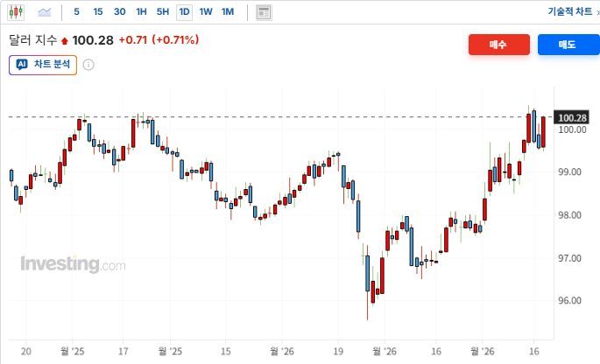This screenshot has height=364, width=600.
Task: Click the 20 date label on time axis
Action: (26, 351)
